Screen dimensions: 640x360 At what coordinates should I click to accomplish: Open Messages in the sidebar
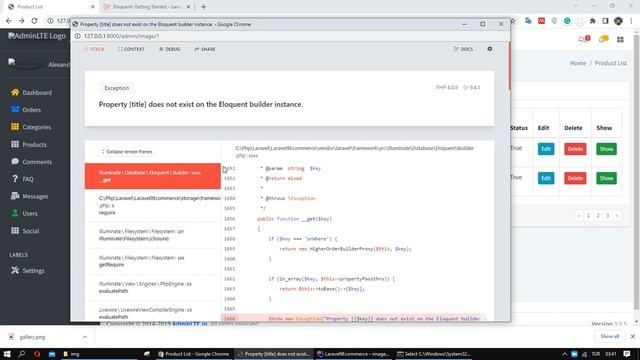pyautogui.click(x=30, y=196)
